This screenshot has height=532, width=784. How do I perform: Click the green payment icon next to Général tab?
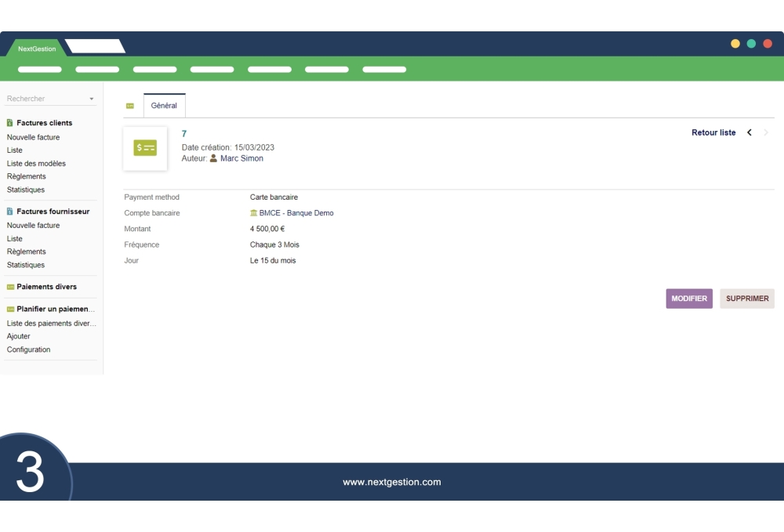pyautogui.click(x=128, y=104)
